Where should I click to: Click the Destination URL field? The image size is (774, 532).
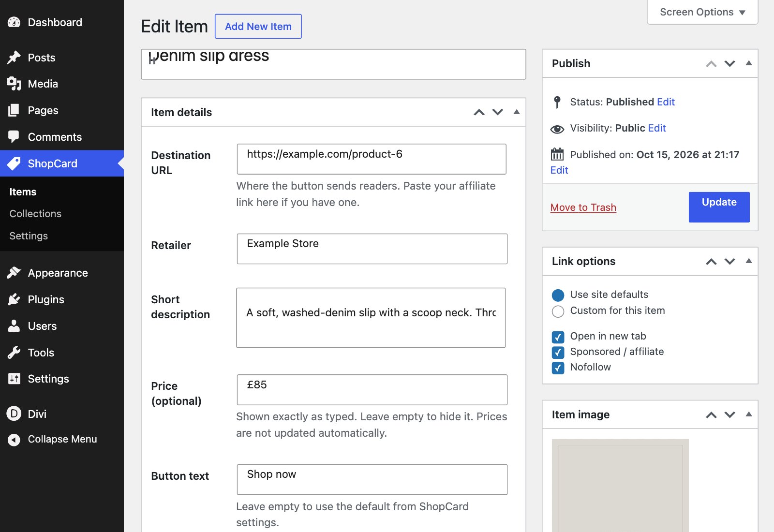pyautogui.click(x=372, y=159)
